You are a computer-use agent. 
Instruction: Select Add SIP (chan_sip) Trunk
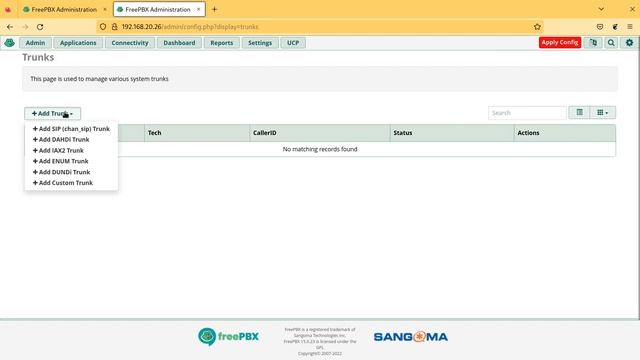[71, 129]
